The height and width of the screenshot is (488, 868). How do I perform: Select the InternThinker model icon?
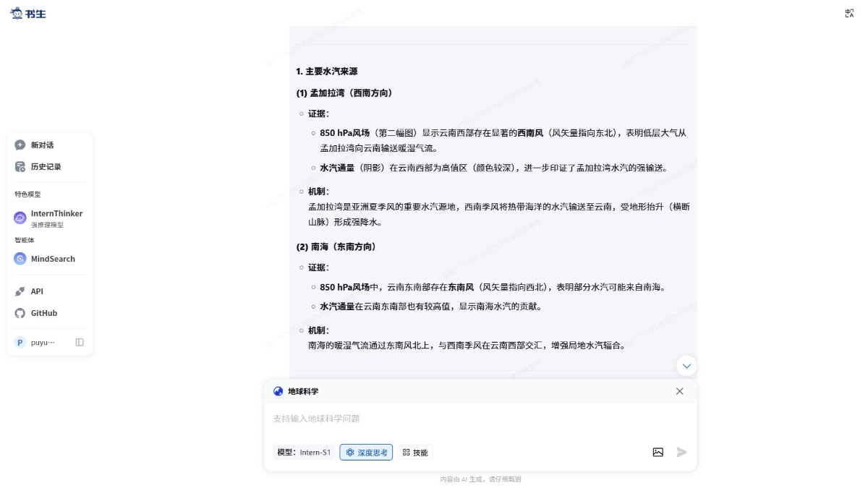[19, 216]
